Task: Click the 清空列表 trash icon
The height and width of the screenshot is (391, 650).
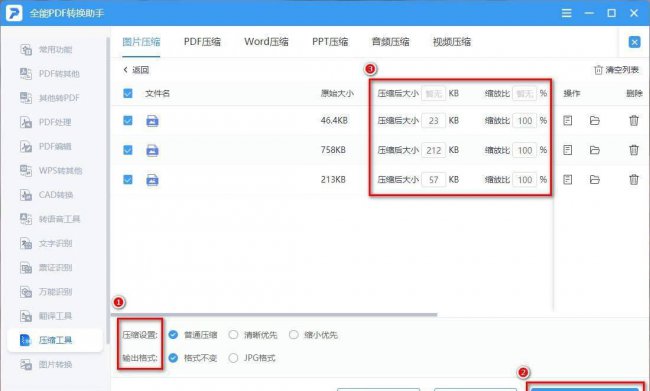Action: 598,70
